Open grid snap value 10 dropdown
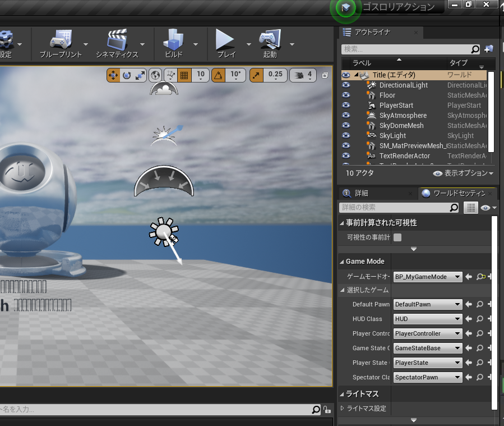Viewport: 504px width, 426px height. pos(201,76)
